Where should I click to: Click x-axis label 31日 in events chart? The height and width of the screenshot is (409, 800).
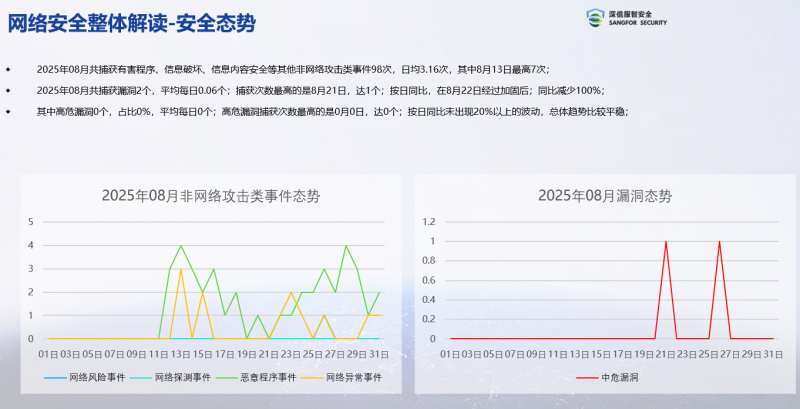378,353
